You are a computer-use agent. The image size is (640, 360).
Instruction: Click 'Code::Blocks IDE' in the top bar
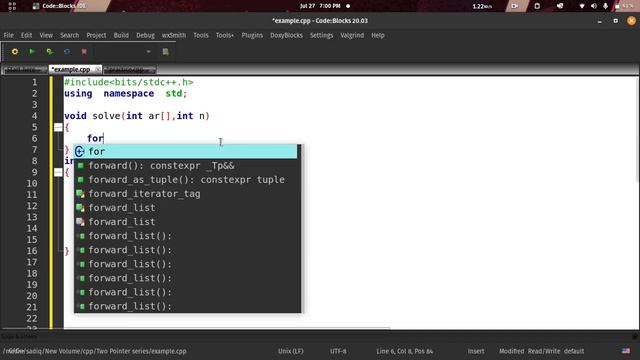tap(60, 6)
